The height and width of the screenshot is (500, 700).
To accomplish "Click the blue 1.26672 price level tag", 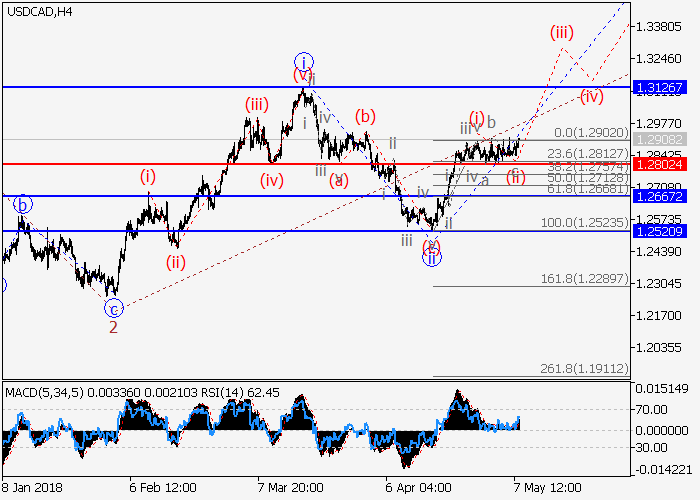I will pos(665,196).
